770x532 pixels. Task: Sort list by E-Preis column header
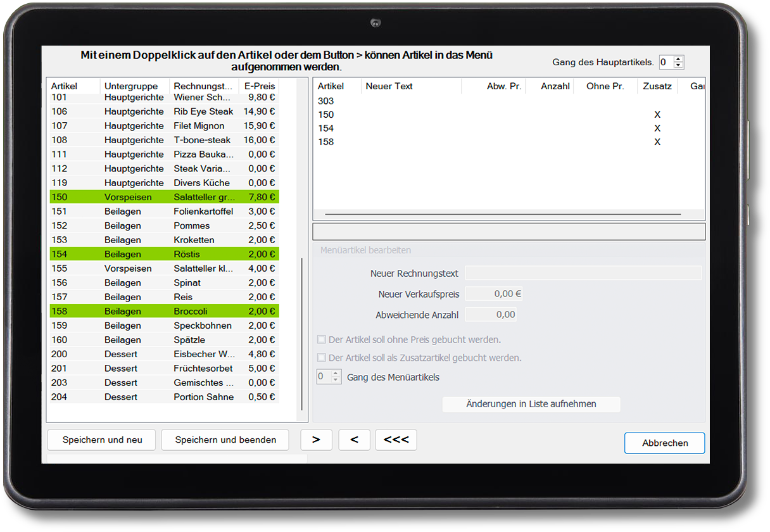[x=259, y=86]
